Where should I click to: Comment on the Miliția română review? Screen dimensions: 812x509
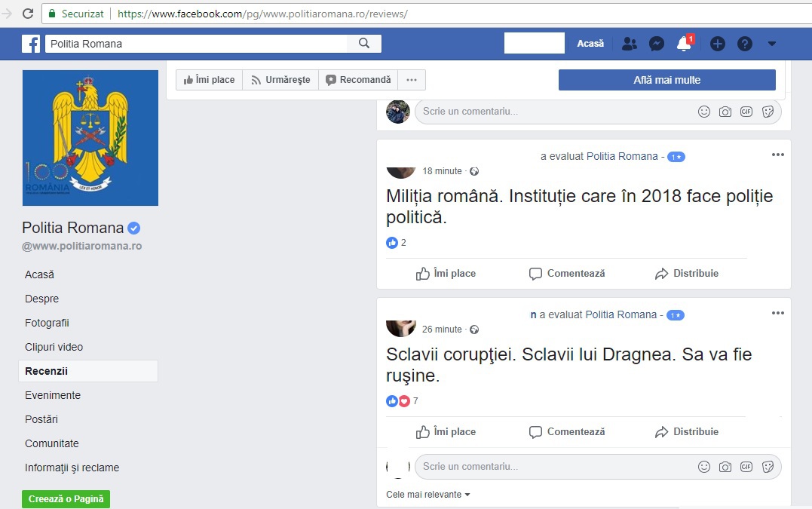567,274
